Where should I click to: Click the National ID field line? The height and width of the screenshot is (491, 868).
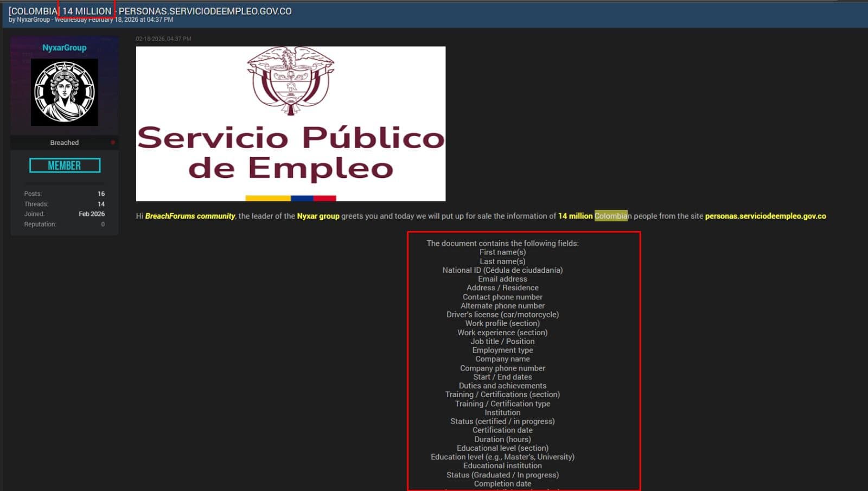click(502, 270)
